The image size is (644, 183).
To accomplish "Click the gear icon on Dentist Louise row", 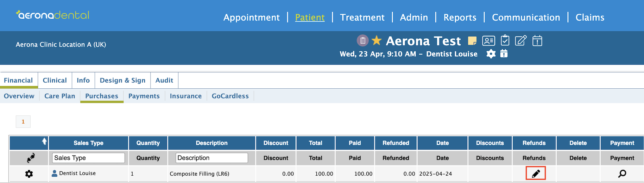I will coord(29,173).
